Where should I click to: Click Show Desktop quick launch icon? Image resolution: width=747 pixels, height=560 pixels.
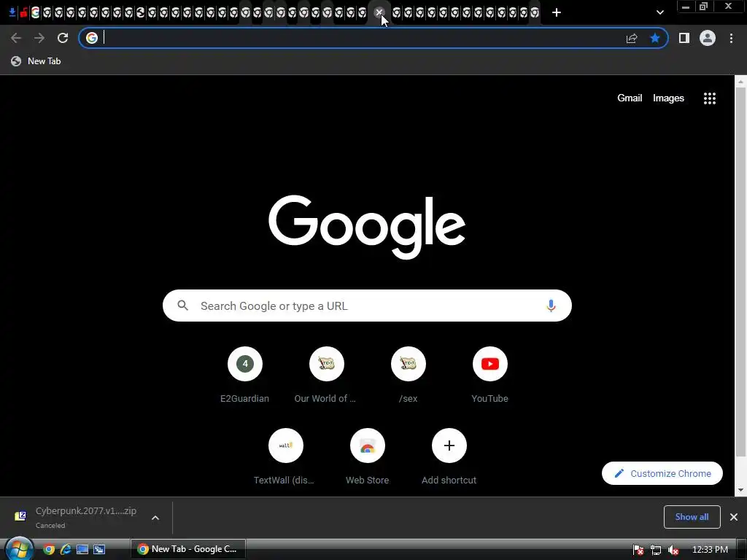tap(82, 550)
